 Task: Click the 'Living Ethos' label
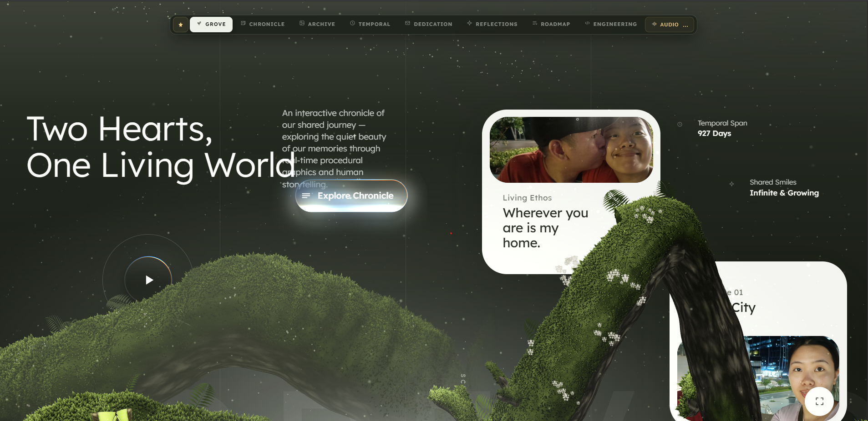(x=527, y=198)
